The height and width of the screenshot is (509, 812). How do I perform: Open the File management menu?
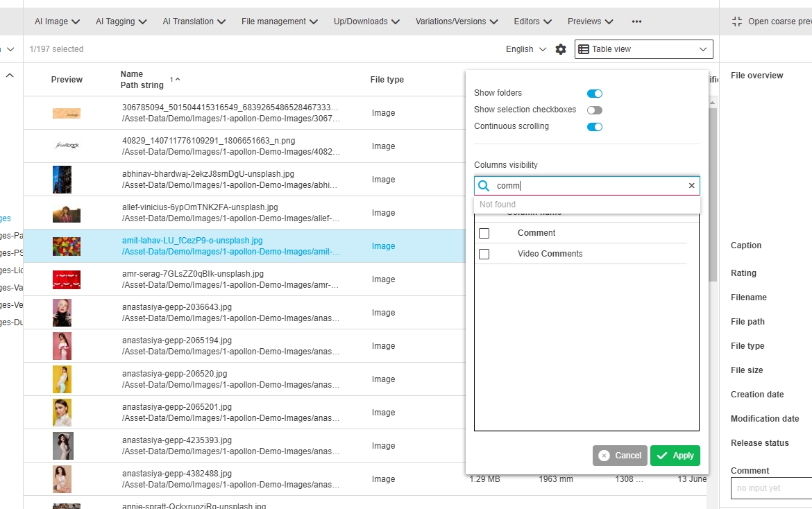280,21
